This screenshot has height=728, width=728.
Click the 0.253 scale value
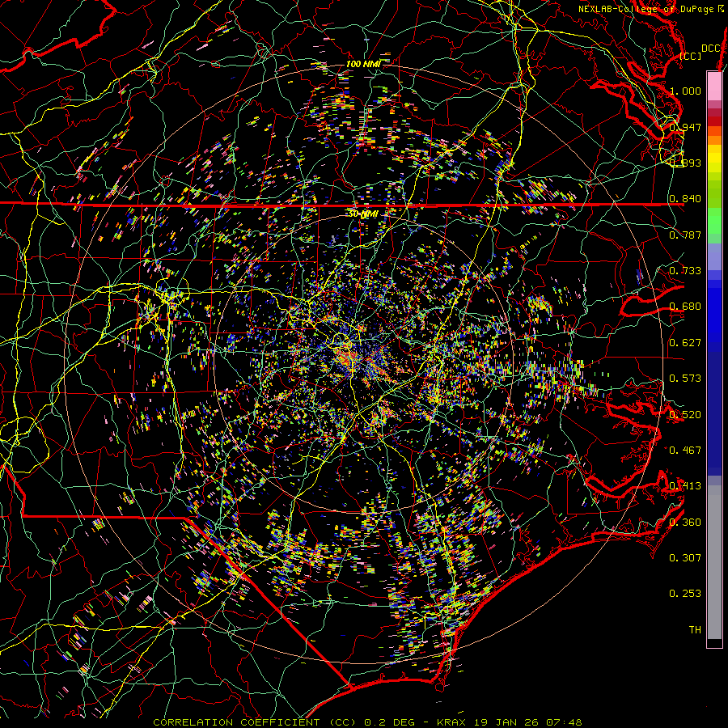[685, 594]
